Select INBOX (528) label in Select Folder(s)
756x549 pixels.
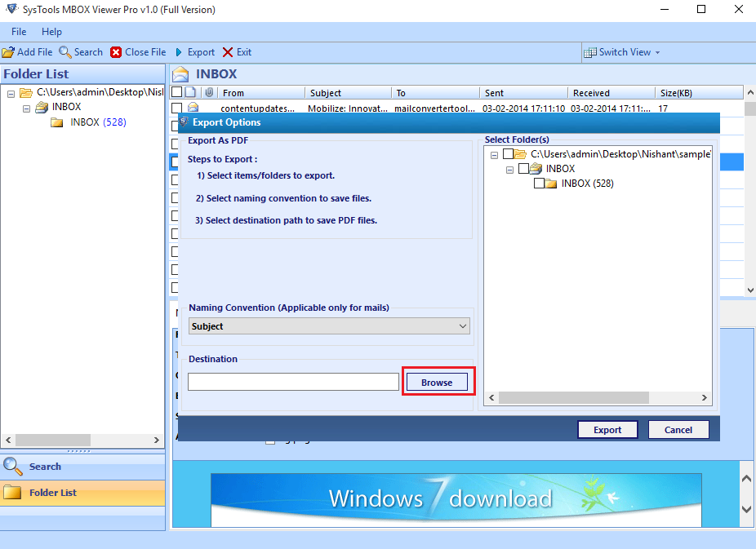(x=587, y=184)
